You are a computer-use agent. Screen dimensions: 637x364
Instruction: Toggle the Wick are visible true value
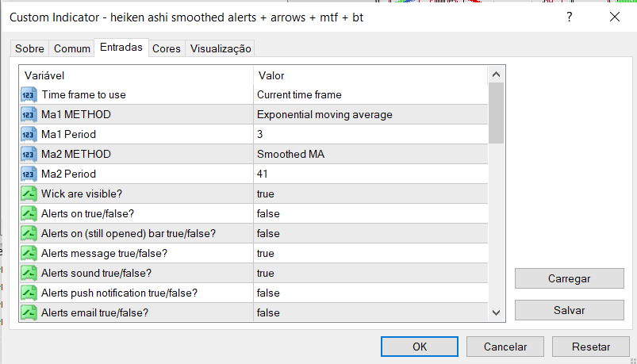(x=370, y=193)
